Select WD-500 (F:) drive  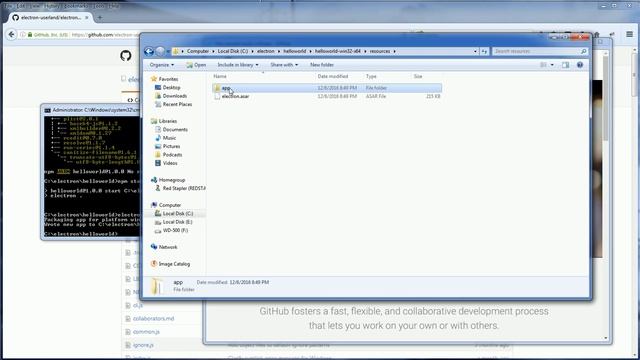[x=175, y=231]
